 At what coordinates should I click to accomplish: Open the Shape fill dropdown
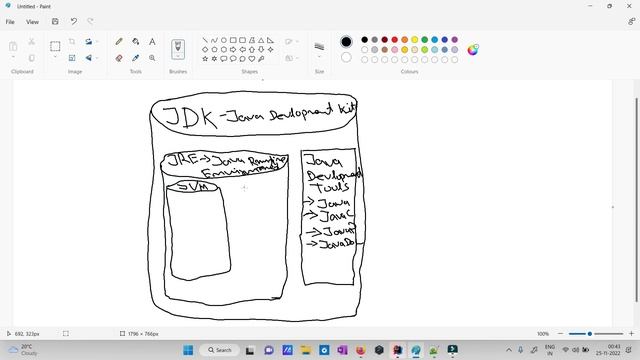(x=292, y=58)
